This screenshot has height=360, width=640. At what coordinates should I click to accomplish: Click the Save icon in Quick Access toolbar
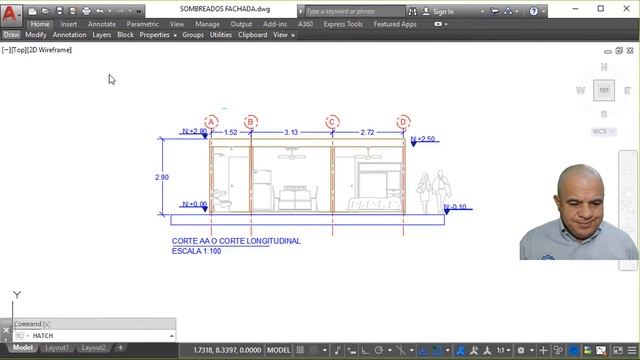point(59,11)
